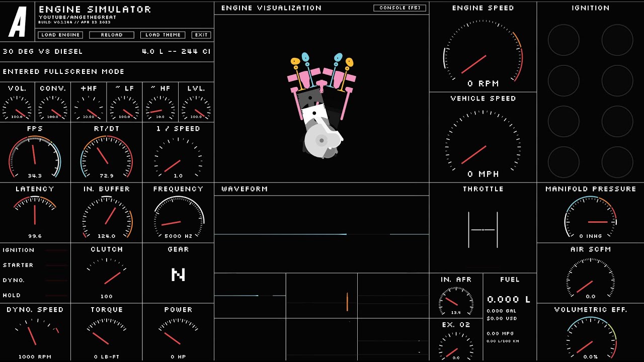Image resolution: width=644 pixels, height=362 pixels.
Task: Click the Load Engine button
Action: pyautogui.click(x=60, y=35)
